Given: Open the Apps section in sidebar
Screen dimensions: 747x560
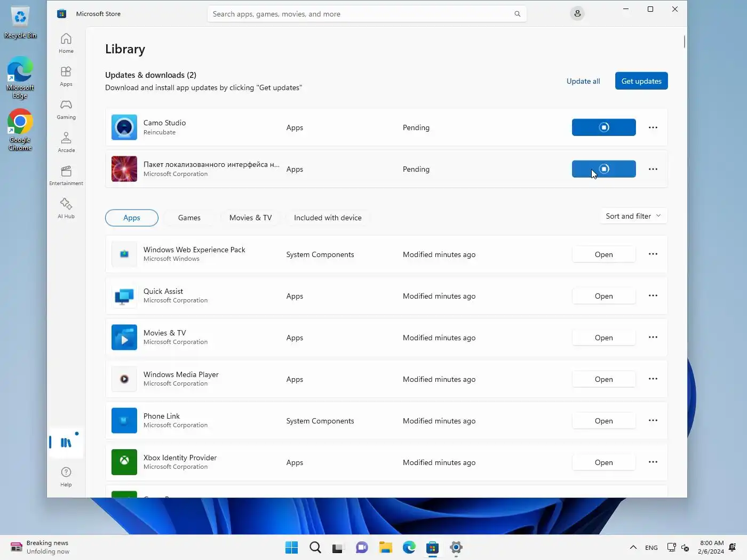Looking at the screenshot, I should point(66,76).
